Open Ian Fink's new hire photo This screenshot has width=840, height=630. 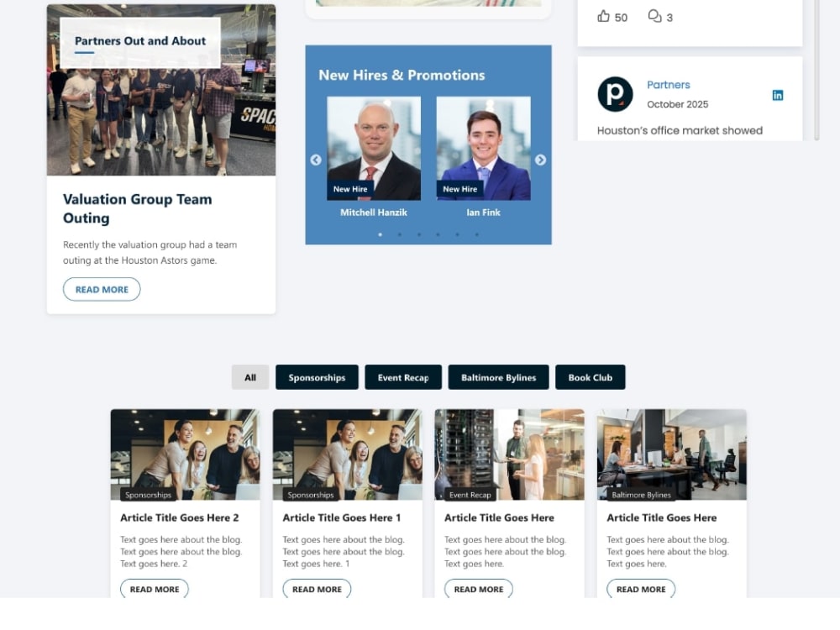coord(483,149)
